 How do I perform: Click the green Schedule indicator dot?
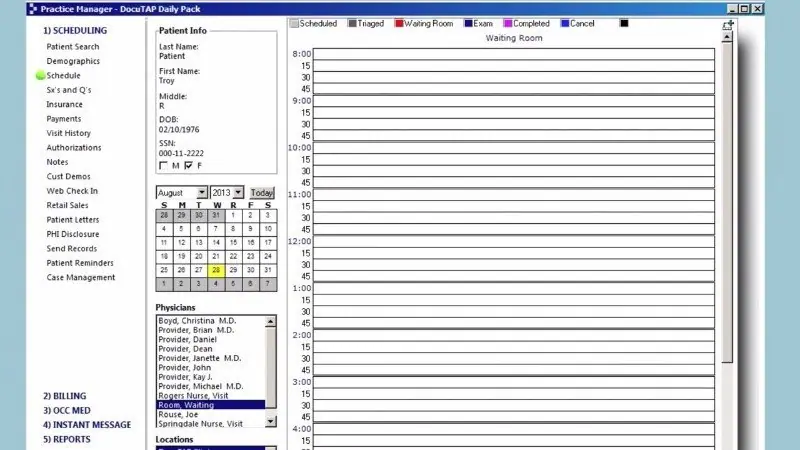[40, 76]
